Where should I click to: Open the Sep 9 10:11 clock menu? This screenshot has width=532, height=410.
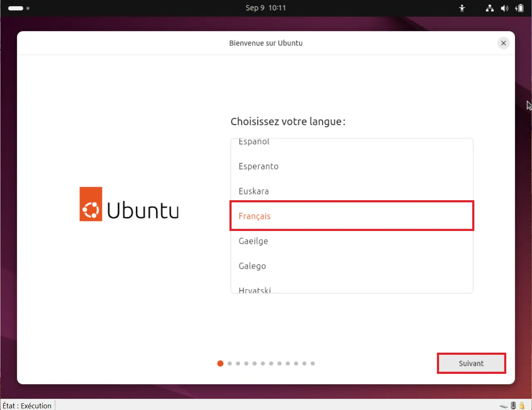(266, 8)
